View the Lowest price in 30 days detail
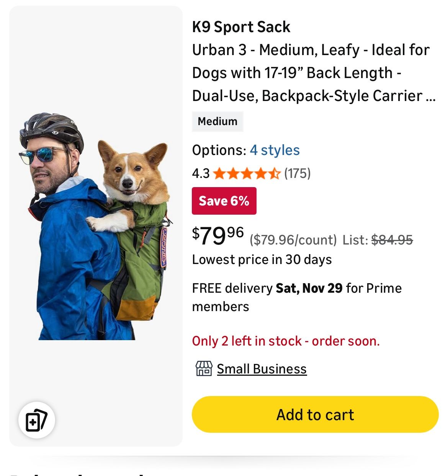Image resolution: width=448 pixels, height=476 pixels. click(x=262, y=259)
